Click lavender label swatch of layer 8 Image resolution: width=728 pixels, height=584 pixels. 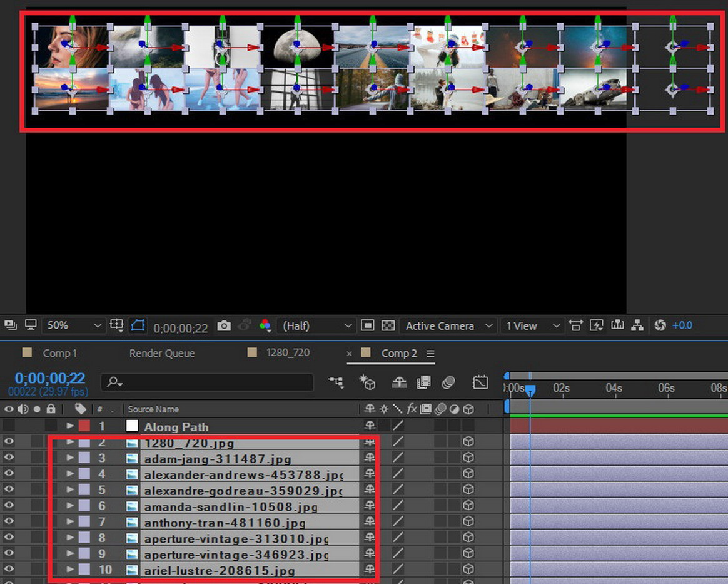[x=84, y=538]
